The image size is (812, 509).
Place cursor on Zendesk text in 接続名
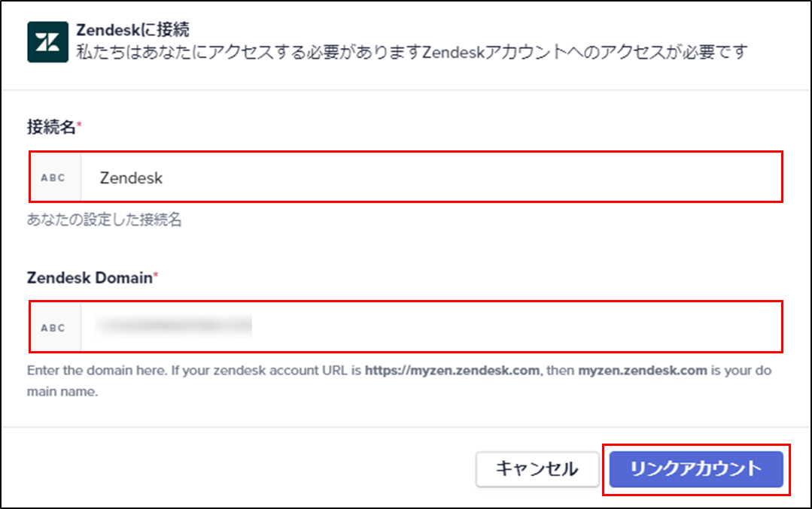[131, 178]
